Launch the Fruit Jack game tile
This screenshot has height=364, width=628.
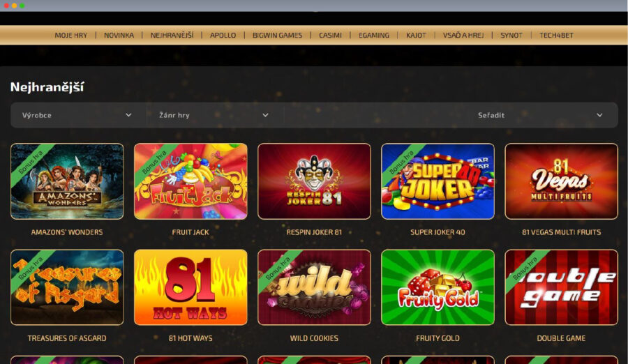coord(190,181)
